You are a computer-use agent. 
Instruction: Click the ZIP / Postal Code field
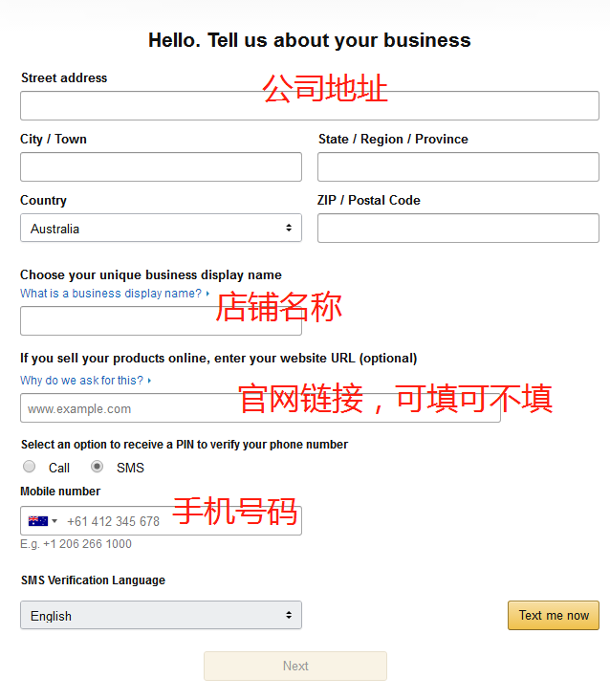coord(458,229)
